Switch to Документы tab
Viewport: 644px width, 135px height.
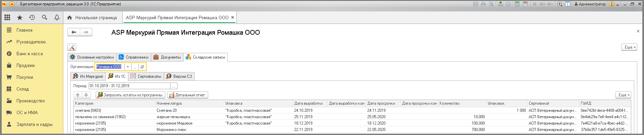(167, 57)
